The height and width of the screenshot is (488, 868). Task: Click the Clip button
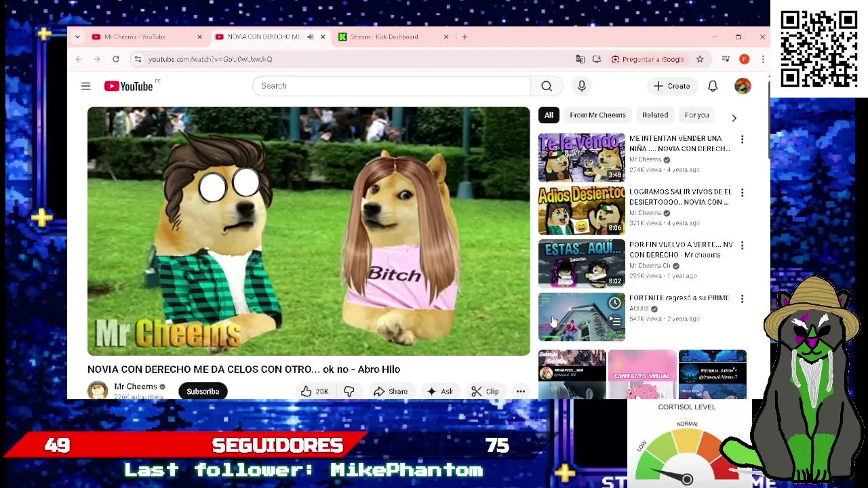coord(485,391)
